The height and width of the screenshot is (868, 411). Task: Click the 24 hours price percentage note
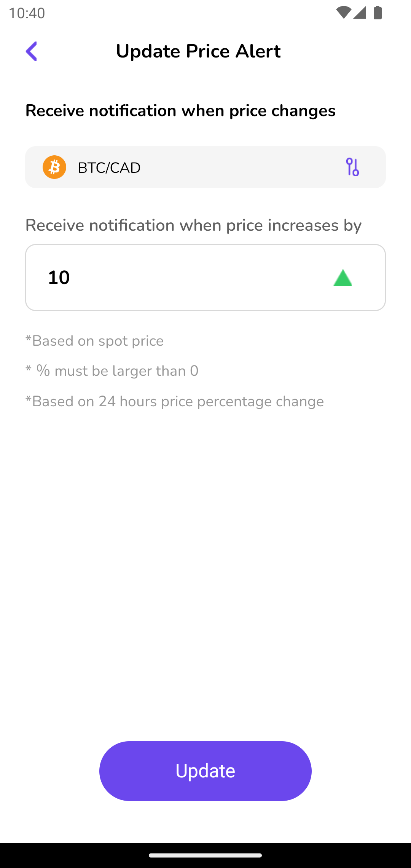(175, 401)
